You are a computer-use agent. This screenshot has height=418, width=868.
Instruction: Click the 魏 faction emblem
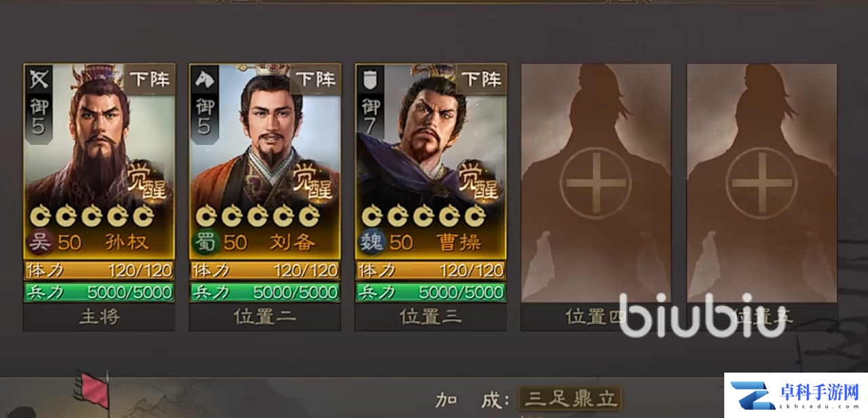[x=372, y=242]
